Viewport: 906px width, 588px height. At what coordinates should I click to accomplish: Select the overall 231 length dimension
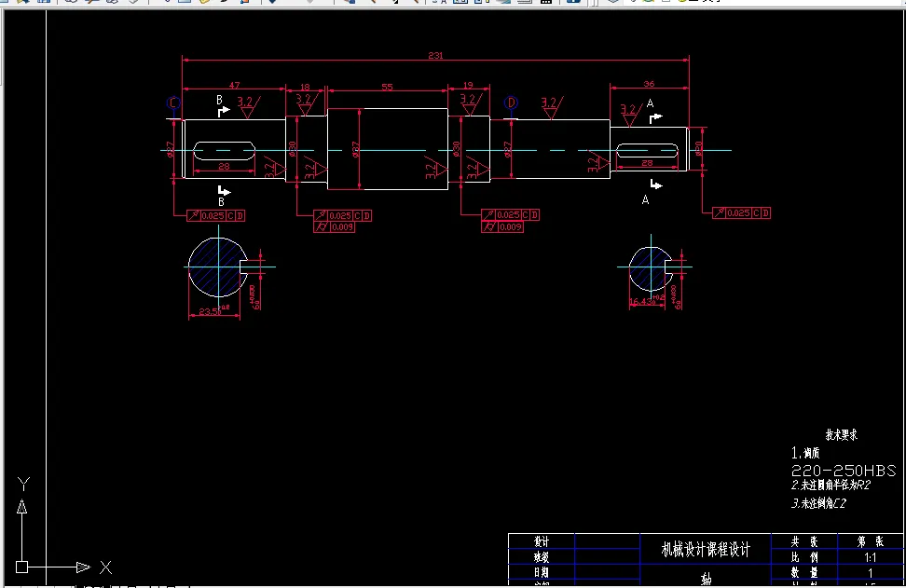[435, 56]
